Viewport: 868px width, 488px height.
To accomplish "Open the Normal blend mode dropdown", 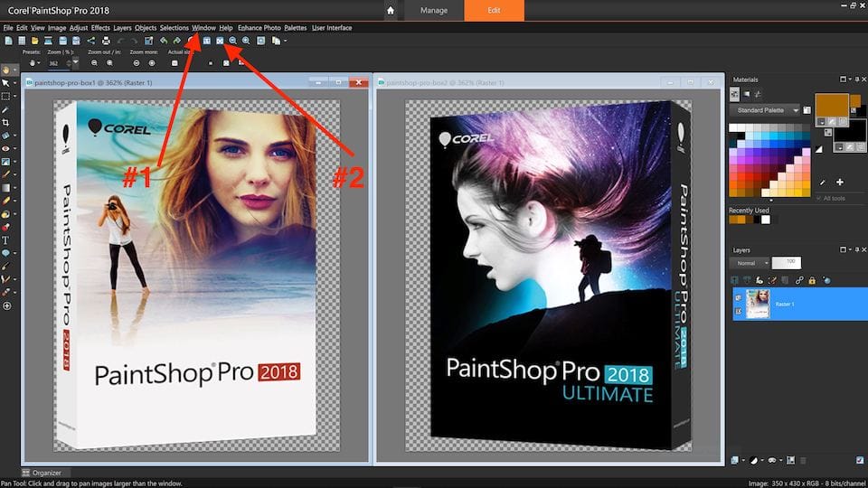I will [750, 263].
